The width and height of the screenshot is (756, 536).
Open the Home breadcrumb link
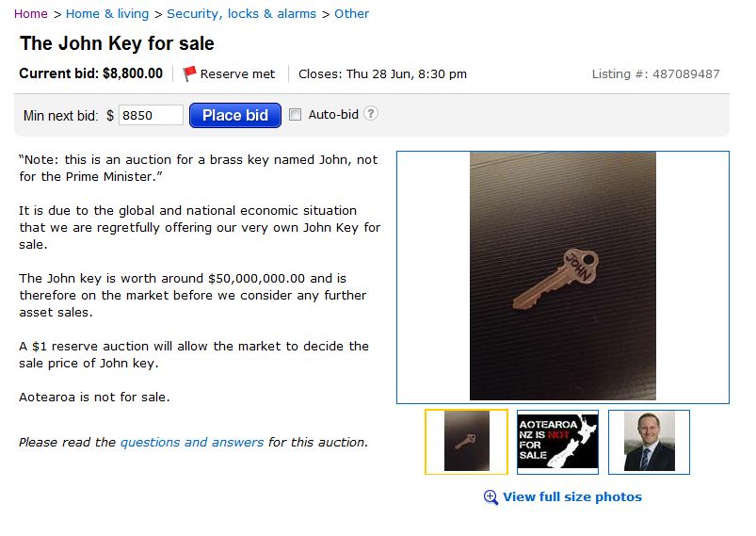(x=31, y=14)
